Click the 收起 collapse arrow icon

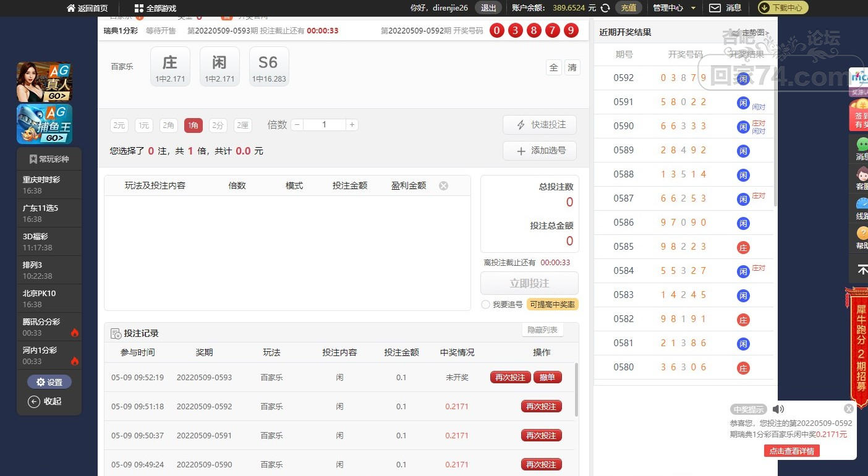point(35,402)
